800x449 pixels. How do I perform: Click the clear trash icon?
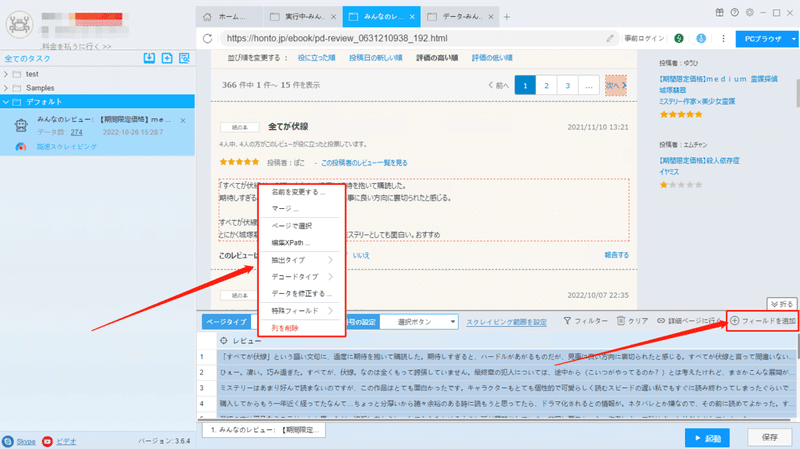pyautogui.click(x=620, y=321)
